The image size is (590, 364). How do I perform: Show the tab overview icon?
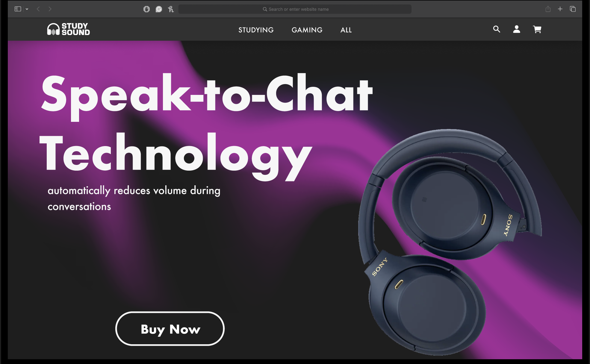point(573,9)
